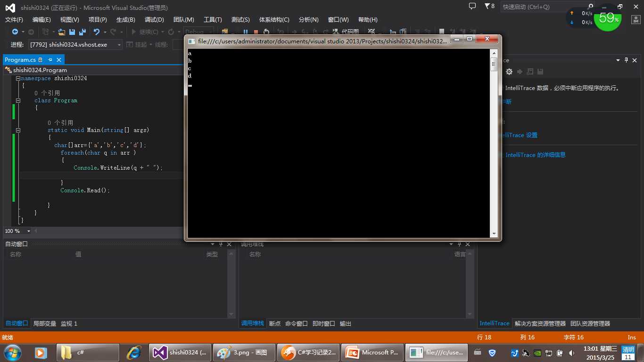Click the Navigate Backward arrow in toolbar
The width and height of the screenshot is (644, 362).
point(15,32)
